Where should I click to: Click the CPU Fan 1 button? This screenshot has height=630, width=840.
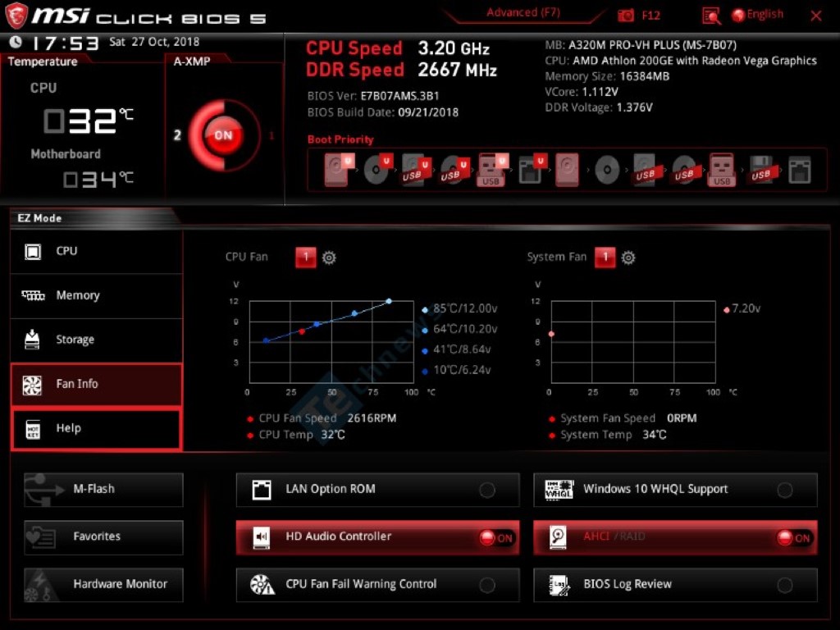pos(306,257)
